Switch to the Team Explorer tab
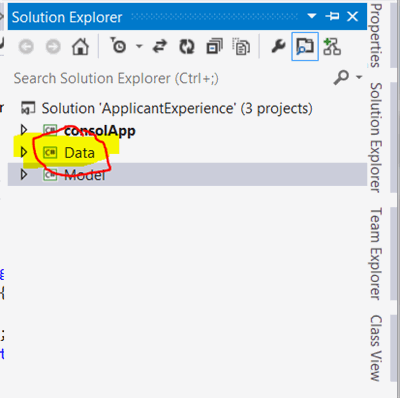Screen dimensions: 400x398 tap(376, 253)
